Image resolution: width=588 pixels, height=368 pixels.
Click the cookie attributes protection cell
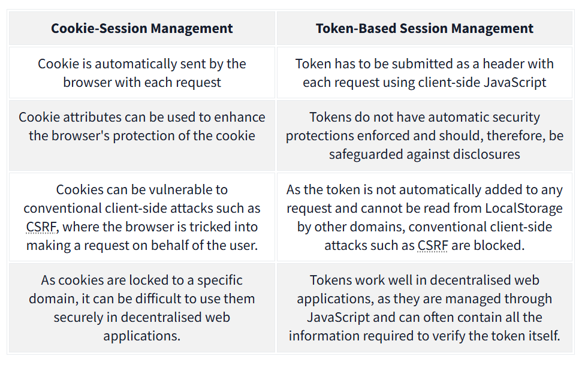pos(141,135)
